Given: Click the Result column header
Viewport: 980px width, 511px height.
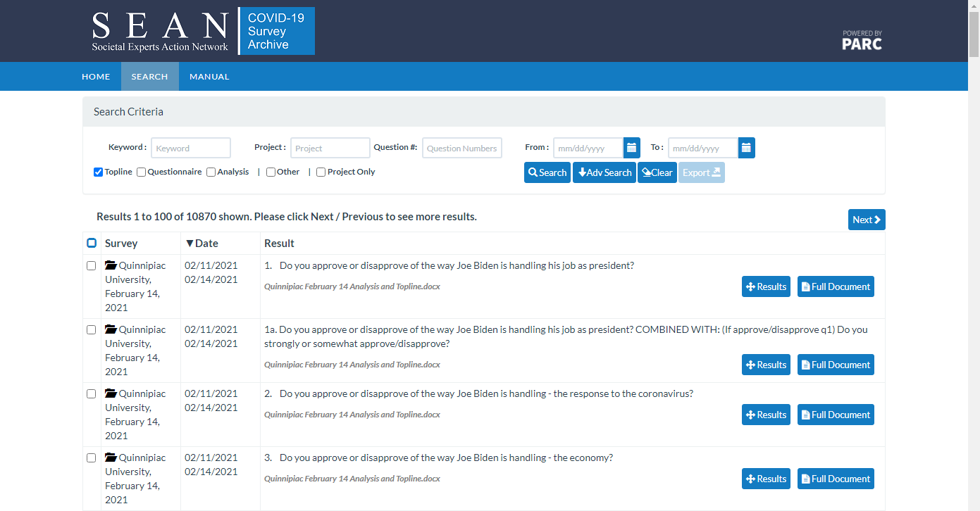Looking at the screenshot, I should pyautogui.click(x=279, y=244).
